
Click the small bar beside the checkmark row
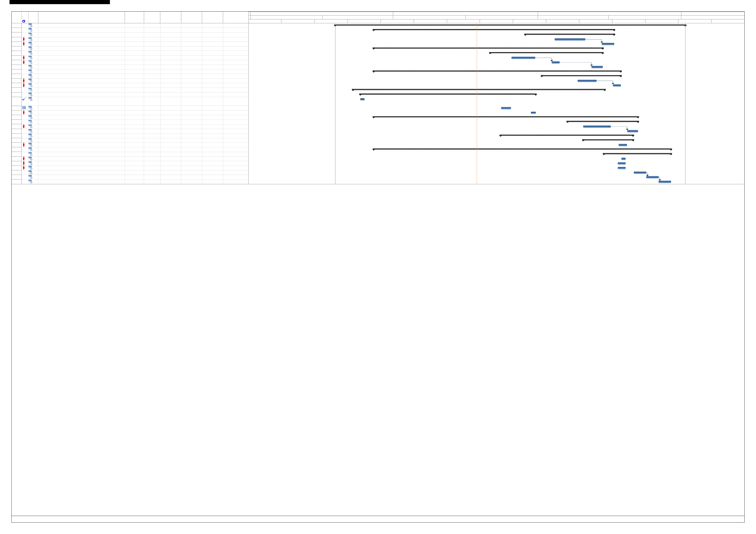(x=362, y=99)
